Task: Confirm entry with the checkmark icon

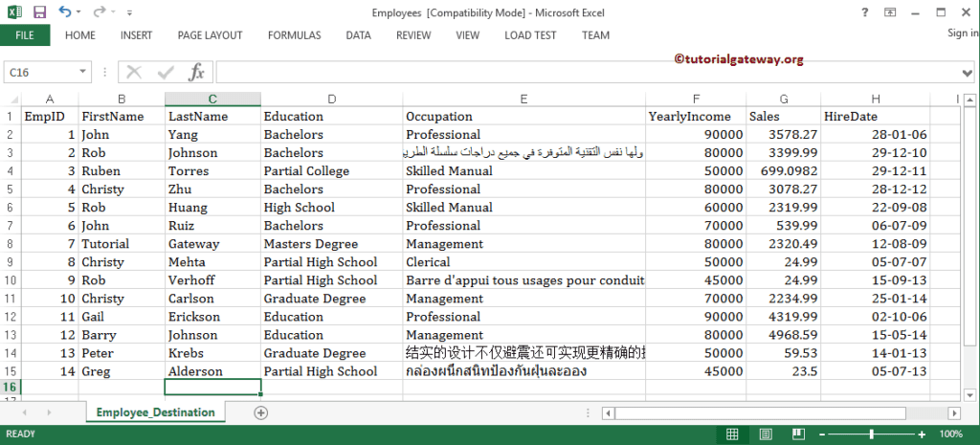Action: click(x=167, y=73)
